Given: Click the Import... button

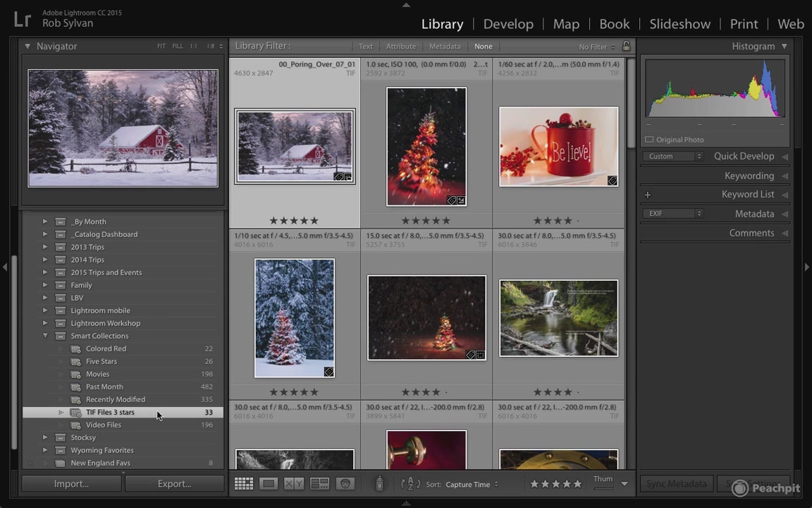Looking at the screenshot, I should [71, 483].
